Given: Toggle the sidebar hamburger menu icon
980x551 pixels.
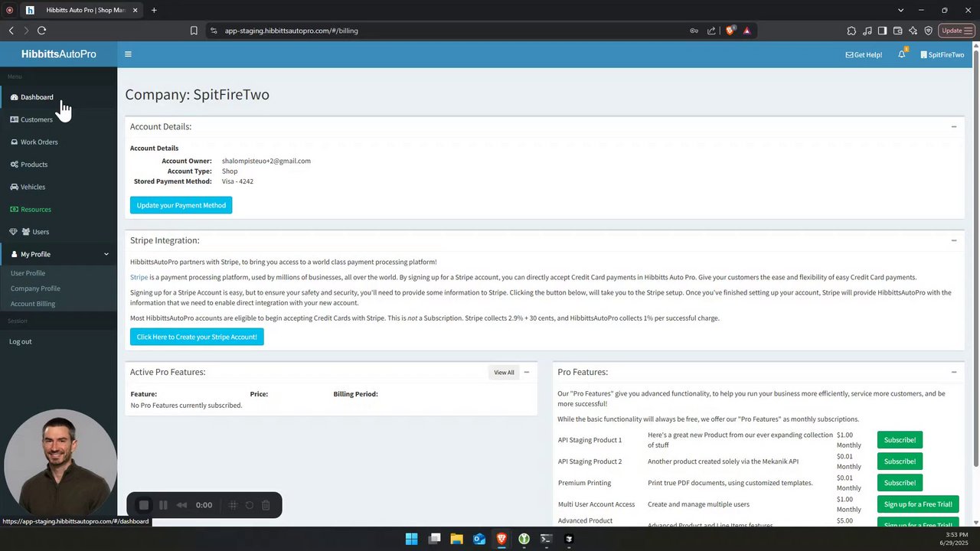Looking at the screenshot, I should [x=128, y=54].
